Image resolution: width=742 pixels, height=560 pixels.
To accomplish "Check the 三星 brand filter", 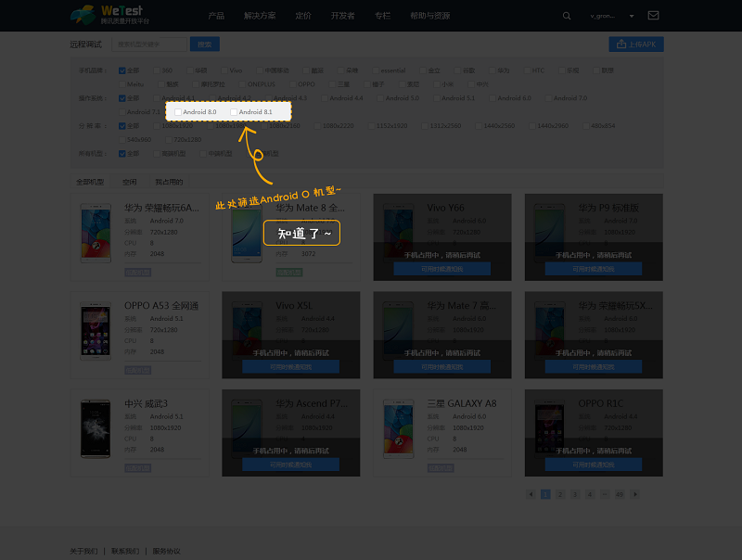I will coord(332,84).
